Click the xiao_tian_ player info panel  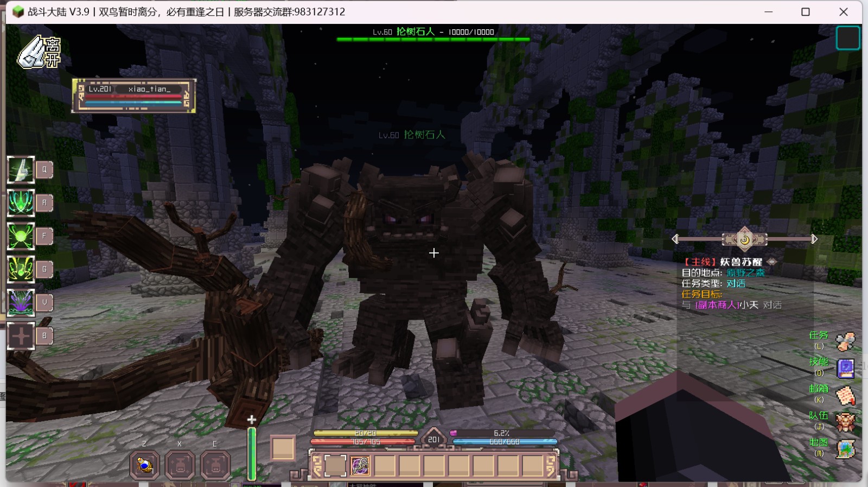134,96
